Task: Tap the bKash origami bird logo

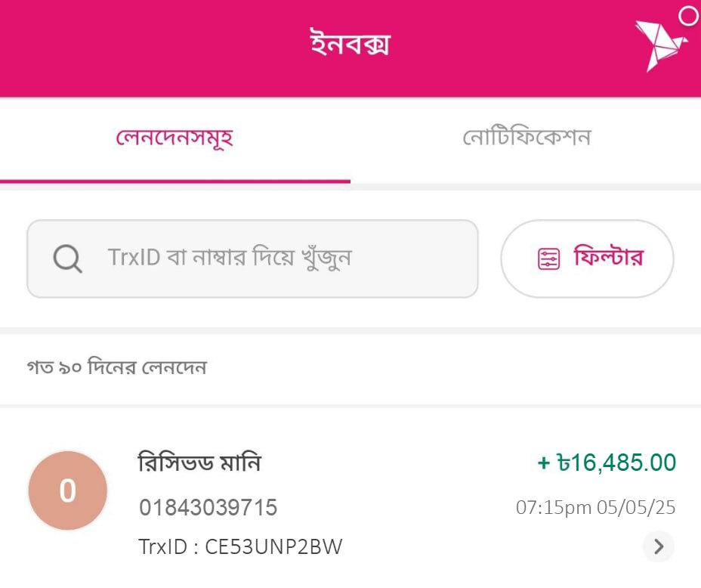Action: 659,44
